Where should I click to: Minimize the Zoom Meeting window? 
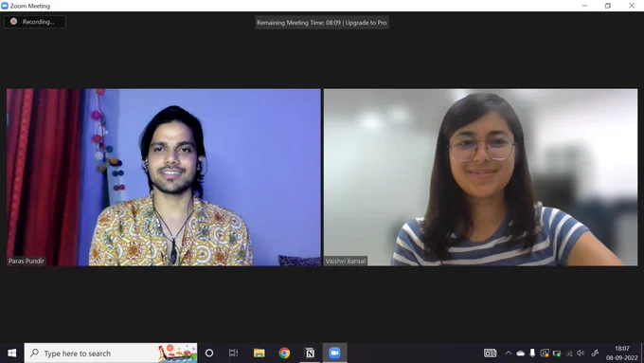coord(584,6)
